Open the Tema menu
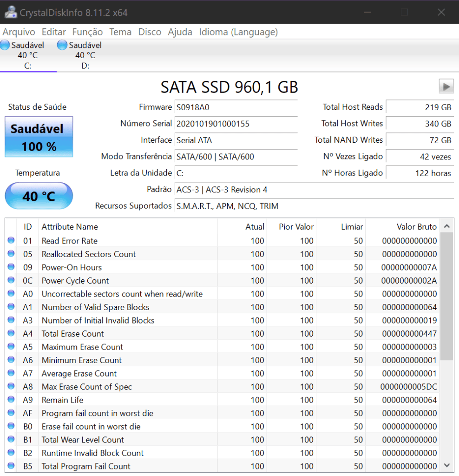The height and width of the screenshot is (476, 459). [x=120, y=32]
